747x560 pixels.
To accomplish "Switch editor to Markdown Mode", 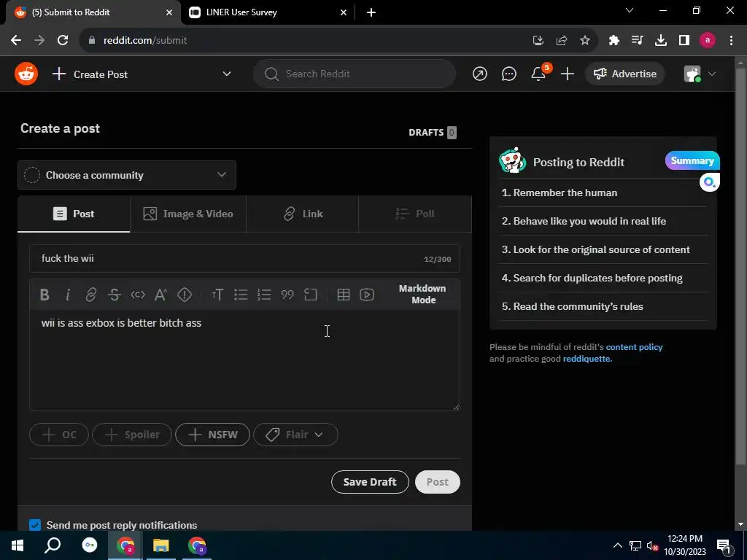I will click(x=422, y=295).
